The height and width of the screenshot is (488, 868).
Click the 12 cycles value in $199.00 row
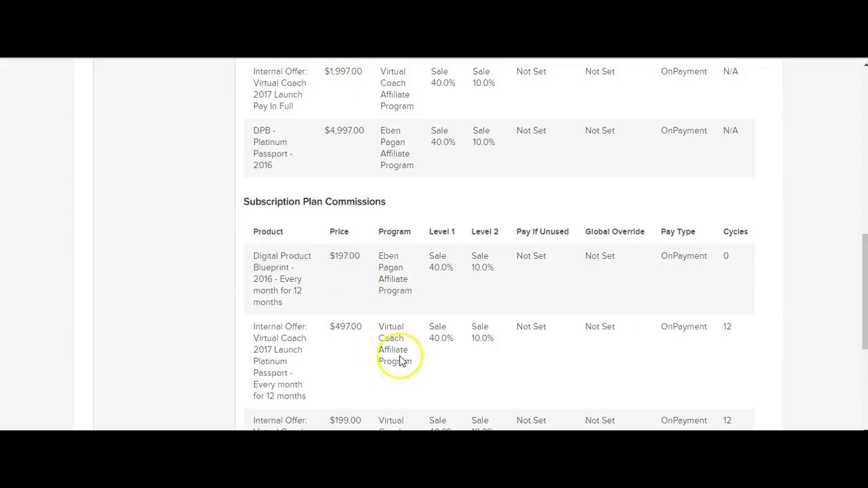(x=727, y=420)
